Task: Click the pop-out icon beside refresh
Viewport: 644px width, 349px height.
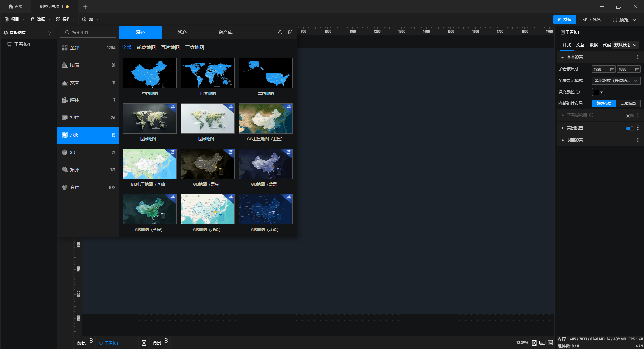Action: pyautogui.click(x=290, y=32)
